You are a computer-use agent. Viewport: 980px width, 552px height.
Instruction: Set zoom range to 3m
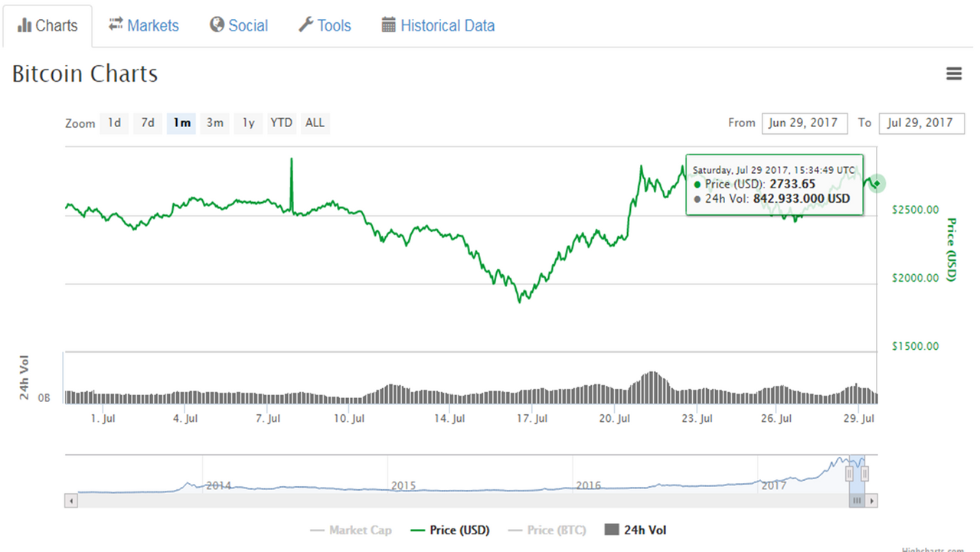[x=215, y=122]
